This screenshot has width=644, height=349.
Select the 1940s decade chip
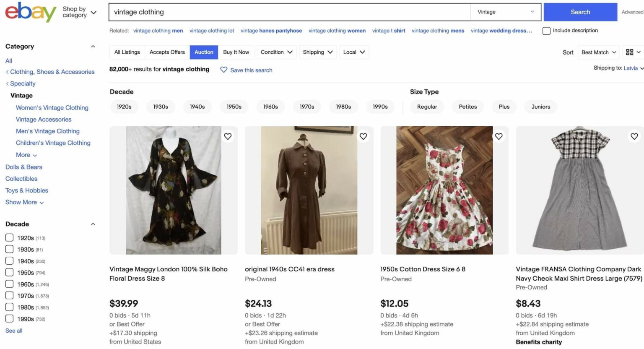[x=197, y=107]
